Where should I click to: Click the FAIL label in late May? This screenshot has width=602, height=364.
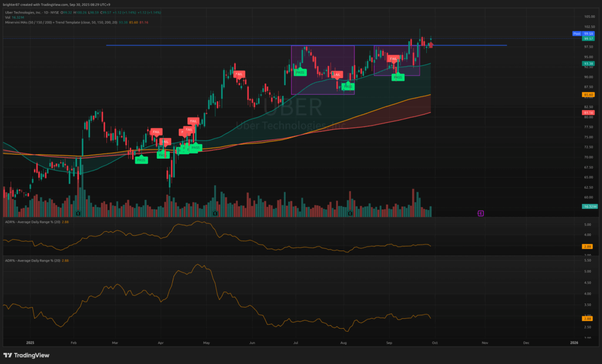tap(239, 74)
